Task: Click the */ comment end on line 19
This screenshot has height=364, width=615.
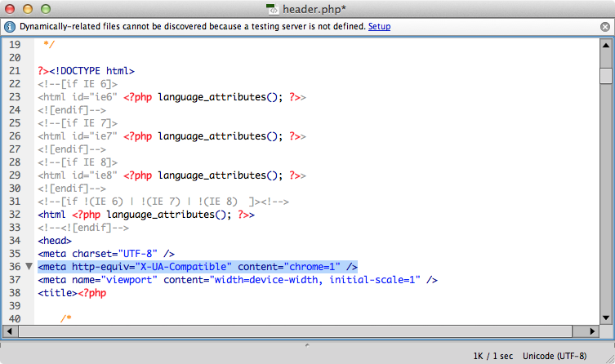Action: 49,44
